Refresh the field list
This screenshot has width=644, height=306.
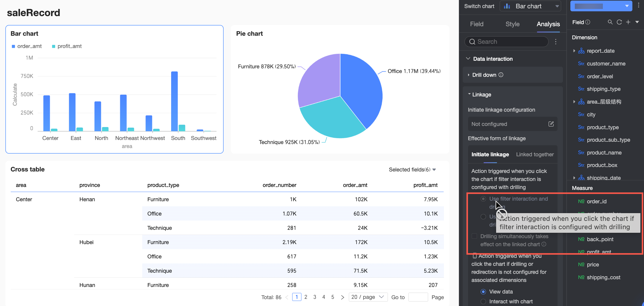tap(619, 22)
